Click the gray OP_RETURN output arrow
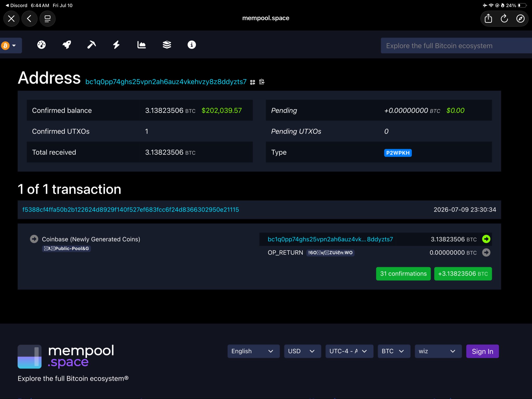The image size is (532, 399). tap(486, 252)
